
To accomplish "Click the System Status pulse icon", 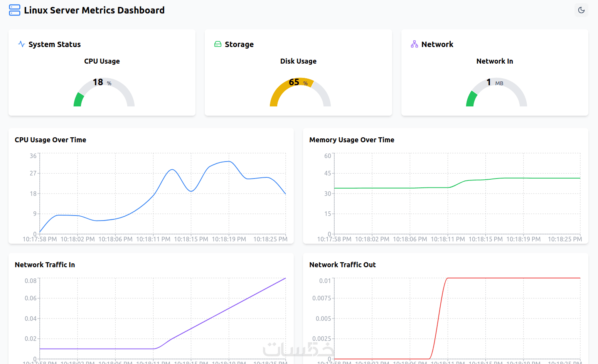I will 22,44.
